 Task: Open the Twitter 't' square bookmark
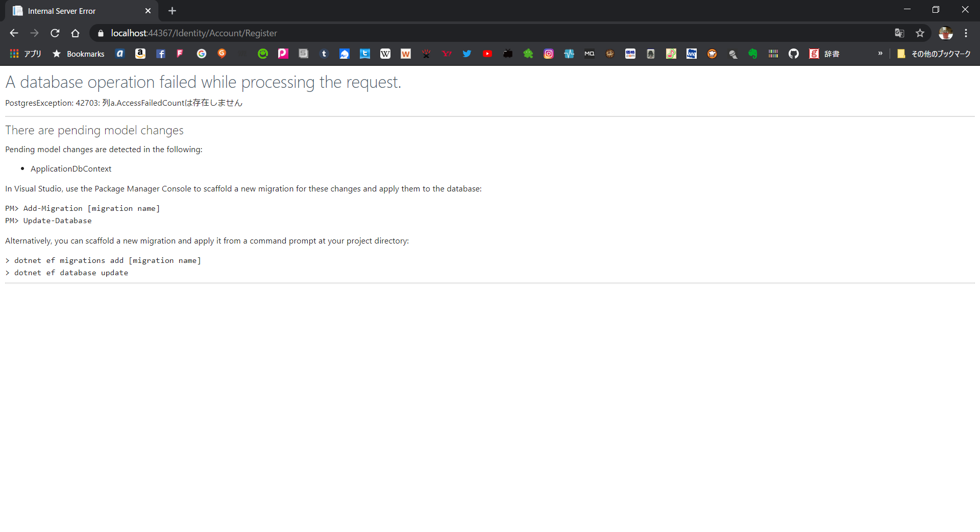click(x=365, y=54)
